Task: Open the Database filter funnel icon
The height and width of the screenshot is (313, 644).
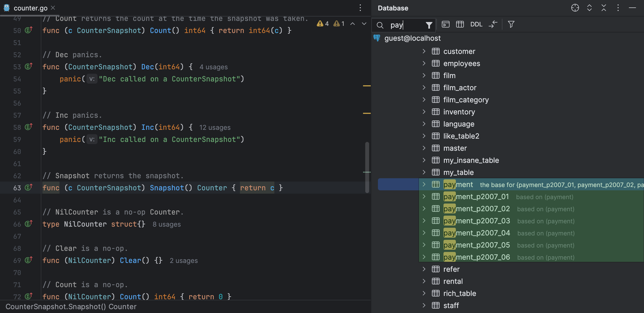Action: [511, 24]
